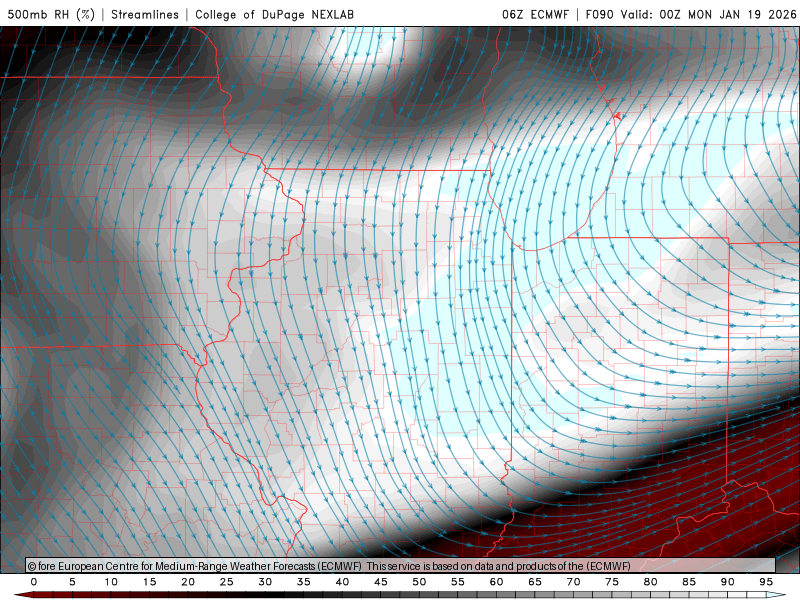Click the "80" humidity scale value
800x600 pixels.
click(651, 582)
